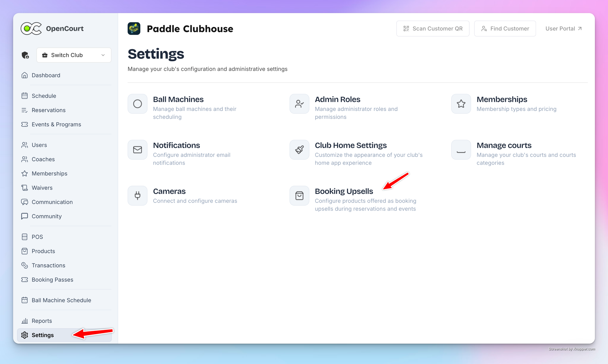Click the shield admin icon beside Switch Club
This screenshot has width=608, height=364.
(x=25, y=55)
